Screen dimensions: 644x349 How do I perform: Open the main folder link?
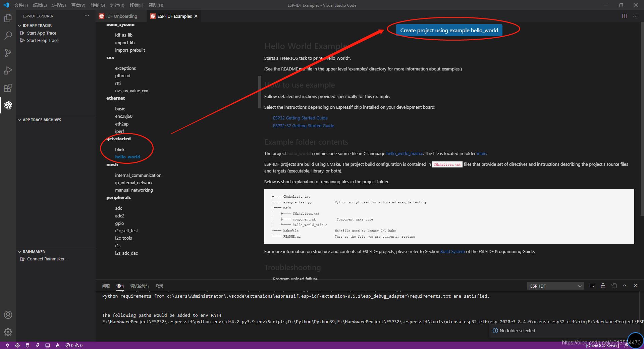click(x=481, y=153)
